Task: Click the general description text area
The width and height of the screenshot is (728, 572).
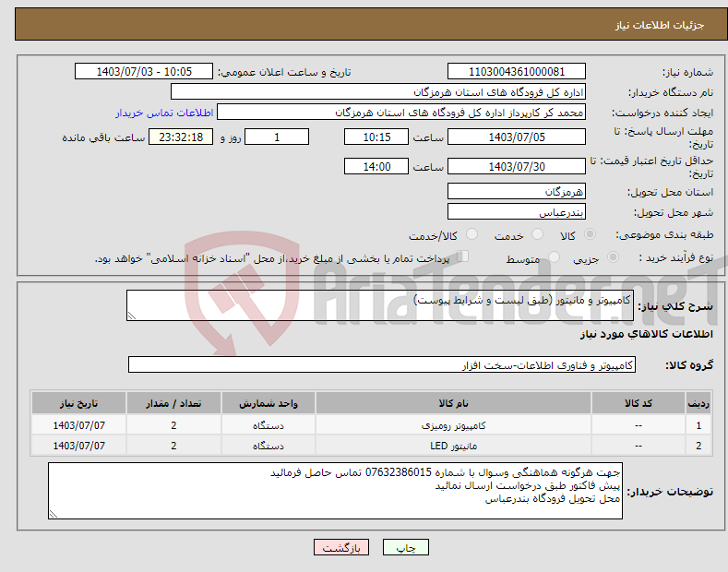Action: [380, 305]
